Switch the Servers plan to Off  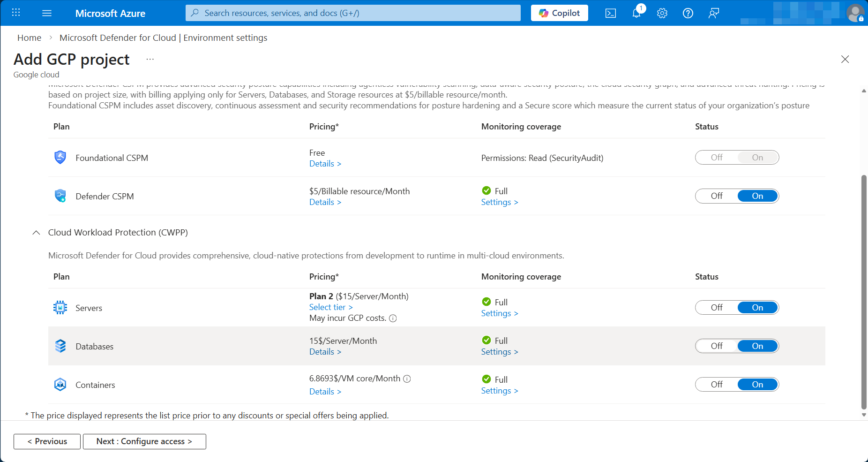[x=716, y=308]
